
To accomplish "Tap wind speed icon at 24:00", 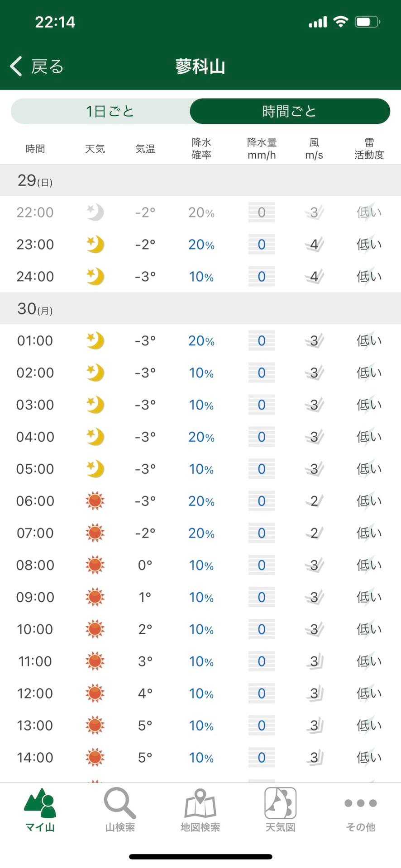I will point(314,277).
